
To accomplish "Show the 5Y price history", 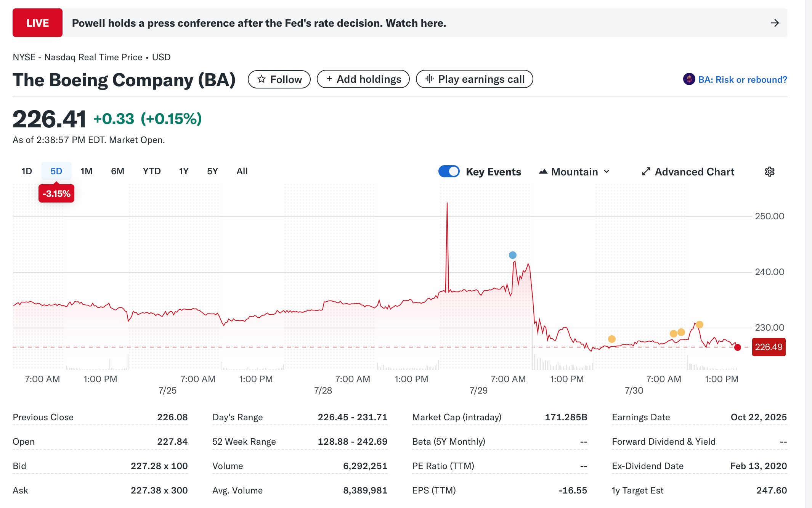I will click(x=212, y=171).
